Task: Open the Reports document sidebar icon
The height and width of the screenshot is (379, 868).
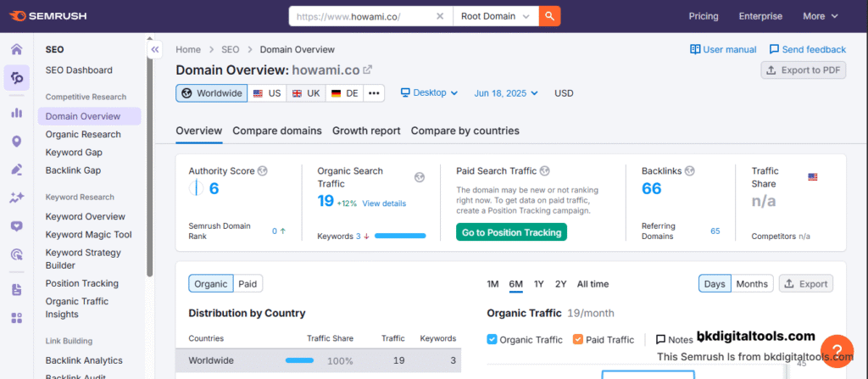Action: click(17, 289)
